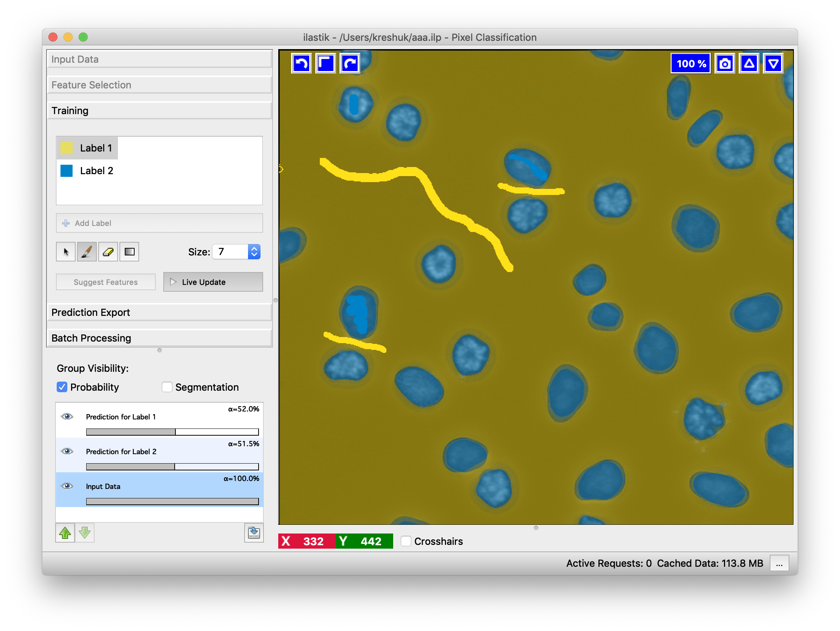The height and width of the screenshot is (631, 840).
Task: Hide the Input Data layer
Action: click(67, 487)
